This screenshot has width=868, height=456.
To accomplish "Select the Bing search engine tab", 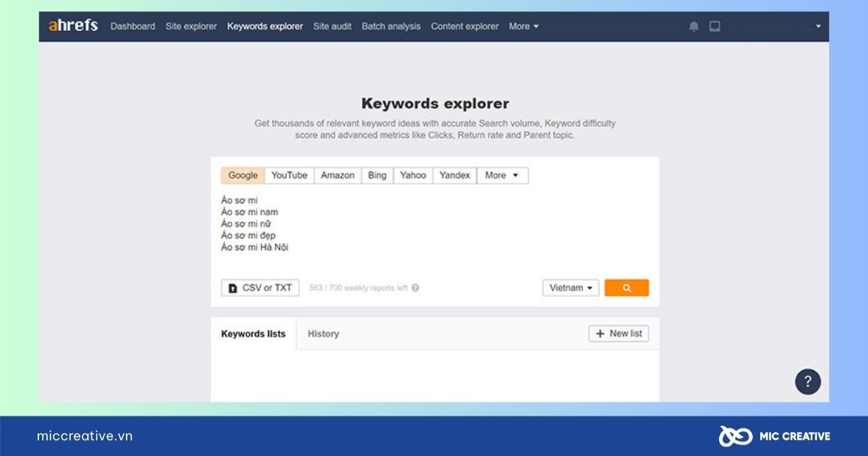I will [377, 175].
